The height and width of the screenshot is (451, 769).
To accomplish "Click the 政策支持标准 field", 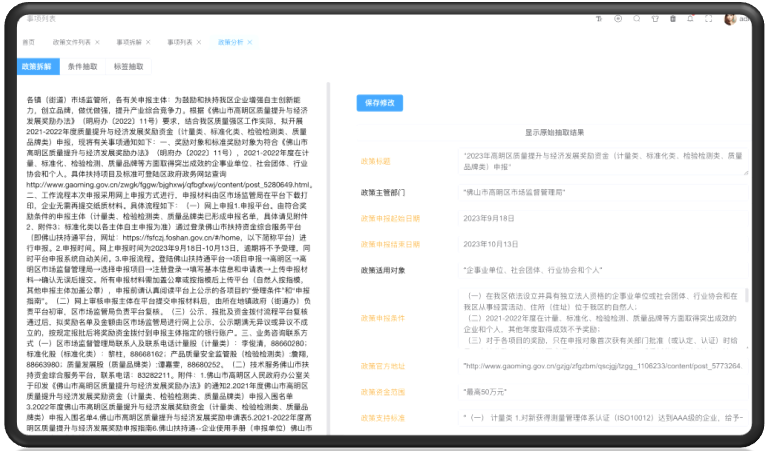I will (603, 418).
